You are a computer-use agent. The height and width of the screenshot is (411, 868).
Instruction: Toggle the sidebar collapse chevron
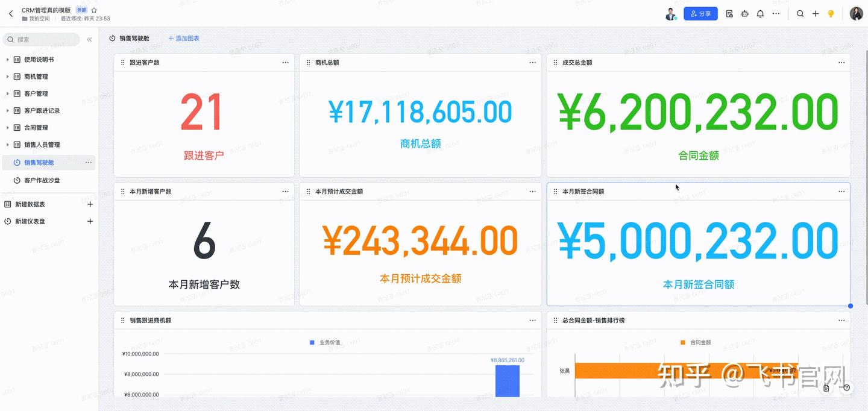coord(89,39)
